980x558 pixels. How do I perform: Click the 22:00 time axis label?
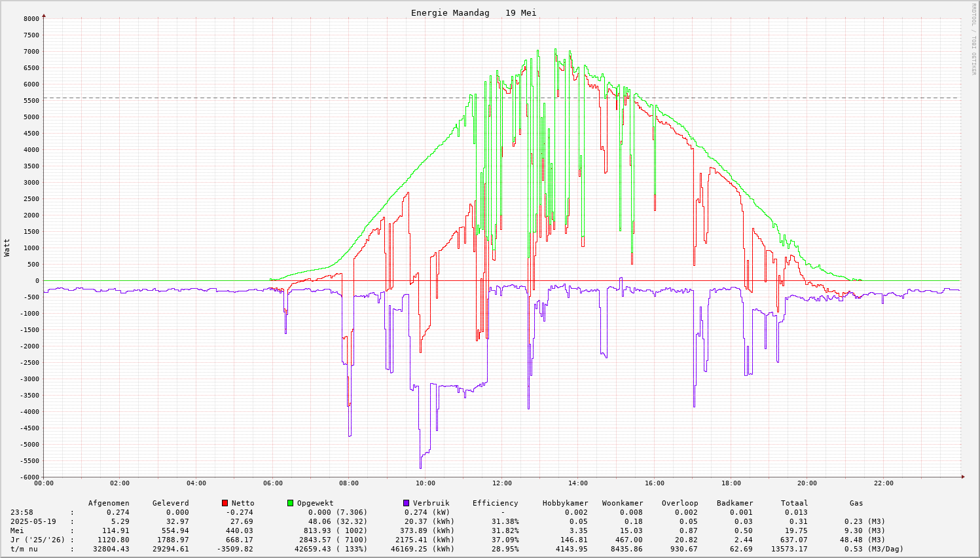pyautogui.click(x=883, y=483)
